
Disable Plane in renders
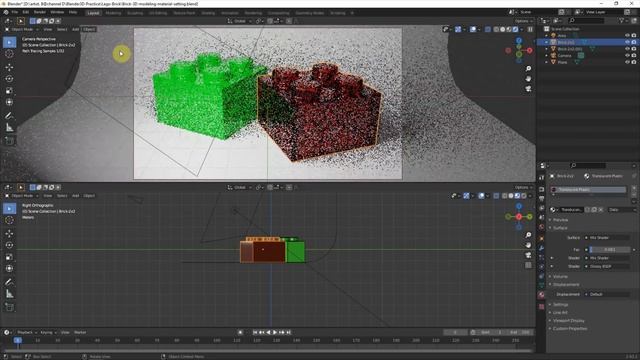(634, 62)
